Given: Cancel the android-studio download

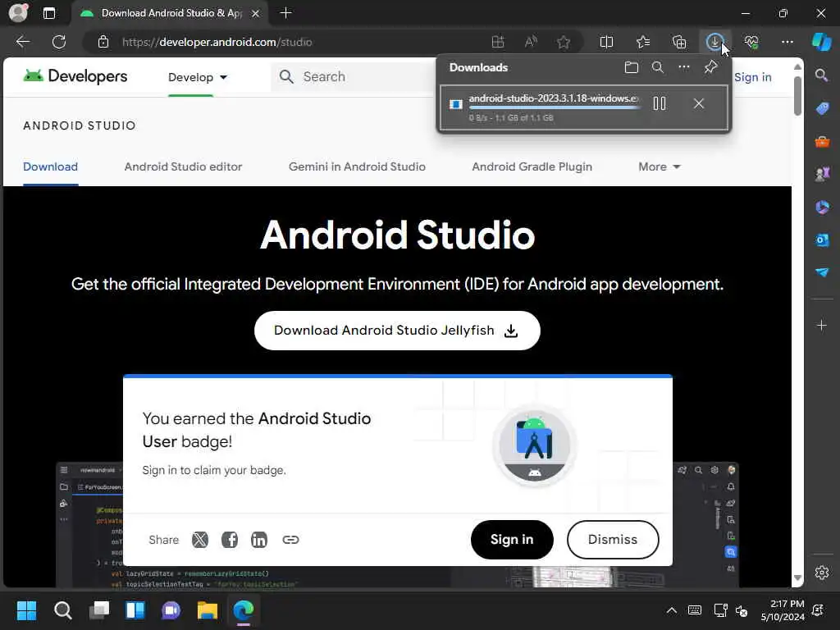Looking at the screenshot, I should [x=699, y=103].
